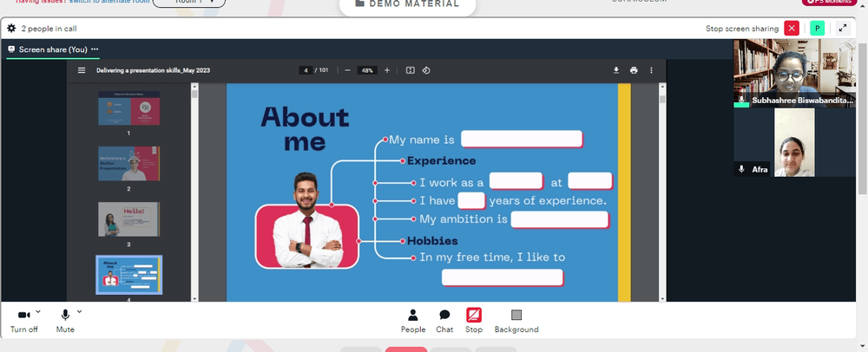Image resolution: width=868 pixels, height=352 pixels.
Task: Click Afra's video tile
Action: (794, 142)
